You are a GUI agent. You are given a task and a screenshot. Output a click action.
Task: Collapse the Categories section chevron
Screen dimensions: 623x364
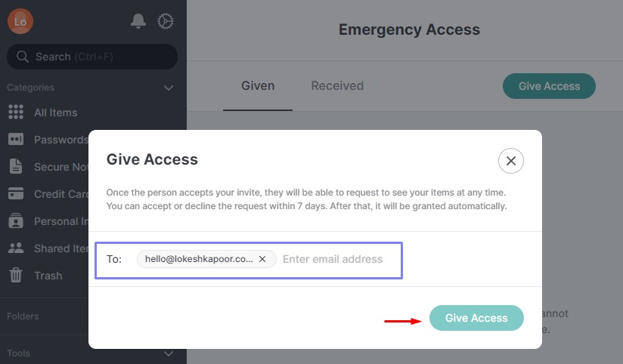(169, 88)
